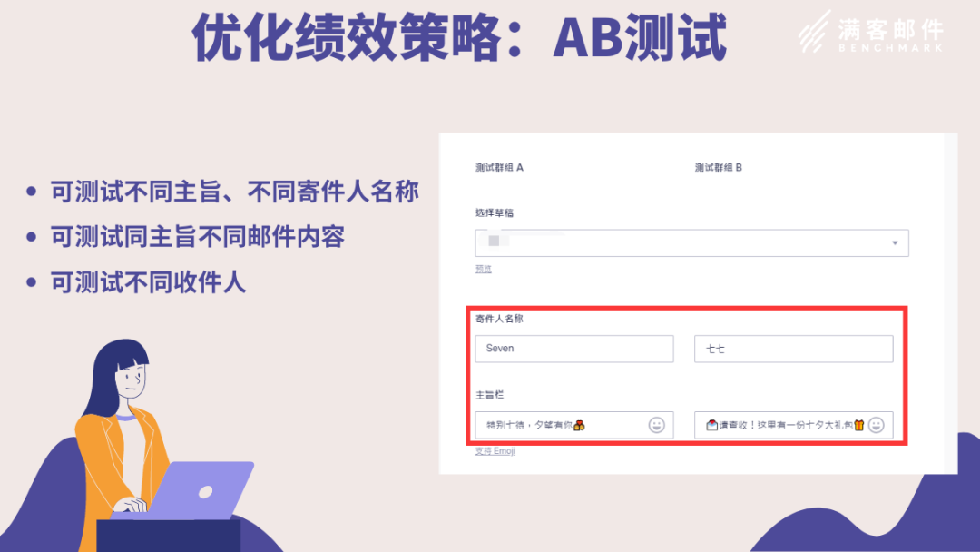Click the Benchmark 满客邮件 logo

tap(870, 32)
